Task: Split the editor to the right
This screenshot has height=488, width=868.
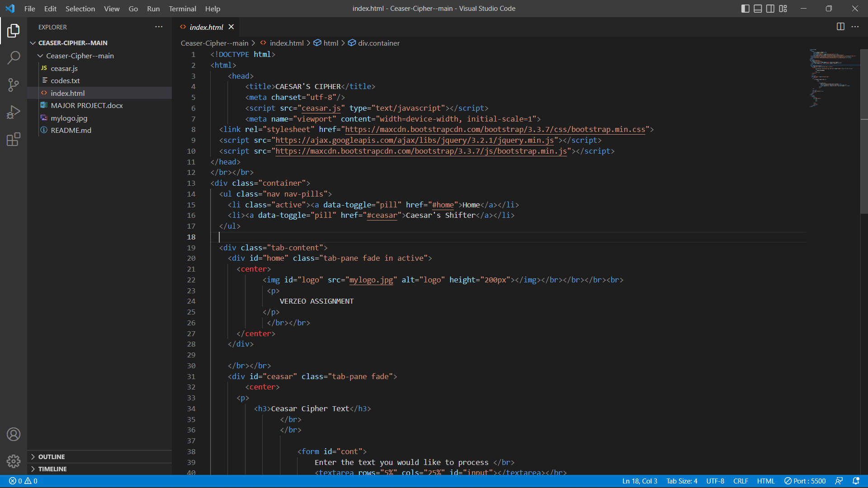Action: click(840, 27)
